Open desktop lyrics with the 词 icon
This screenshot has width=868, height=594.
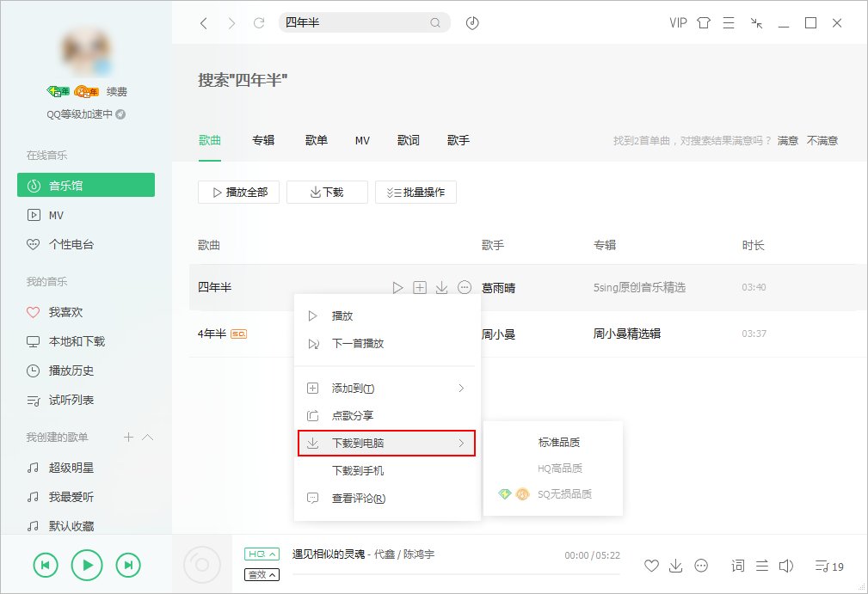[738, 566]
